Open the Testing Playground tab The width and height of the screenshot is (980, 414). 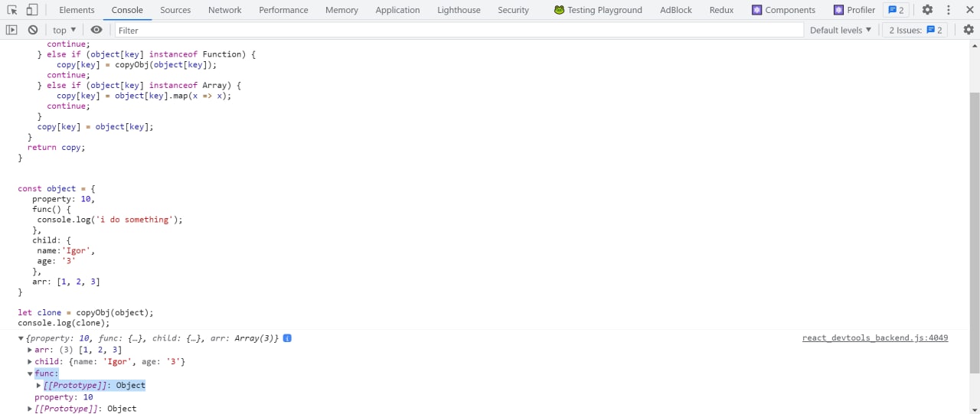[598, 10]
